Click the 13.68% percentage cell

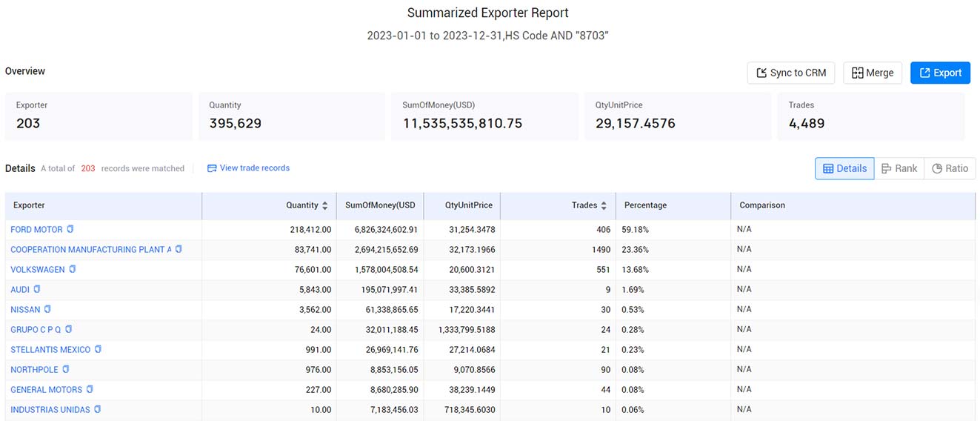click(x=635, y=270)
